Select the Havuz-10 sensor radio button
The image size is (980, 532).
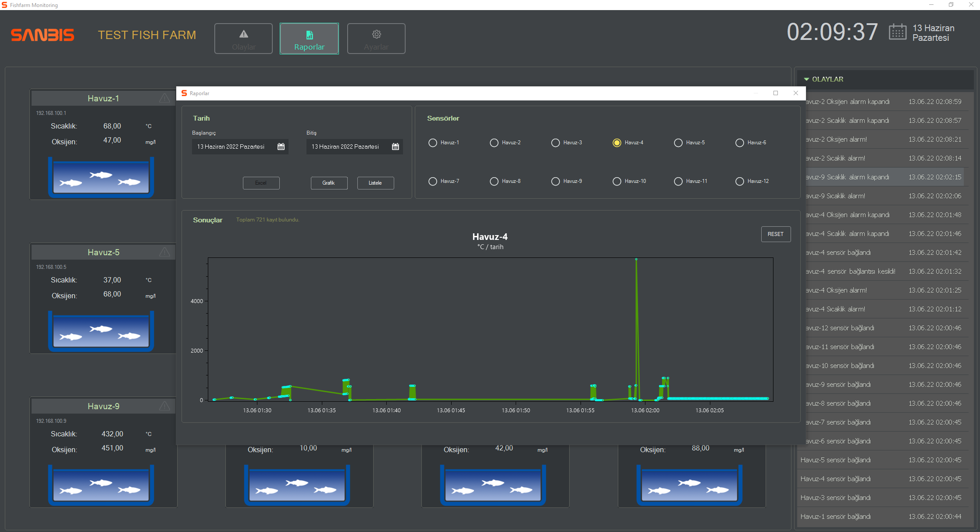point(617,181)
